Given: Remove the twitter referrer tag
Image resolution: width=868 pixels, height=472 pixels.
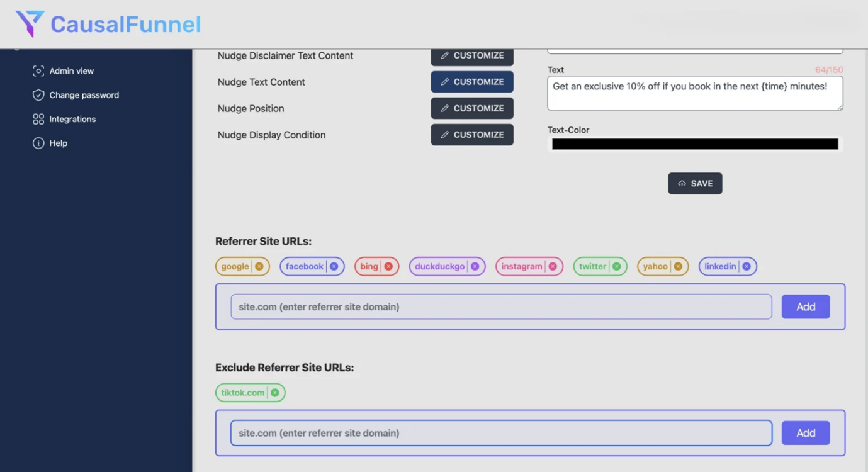Looking at the screenshot, I should coord(617,266).
